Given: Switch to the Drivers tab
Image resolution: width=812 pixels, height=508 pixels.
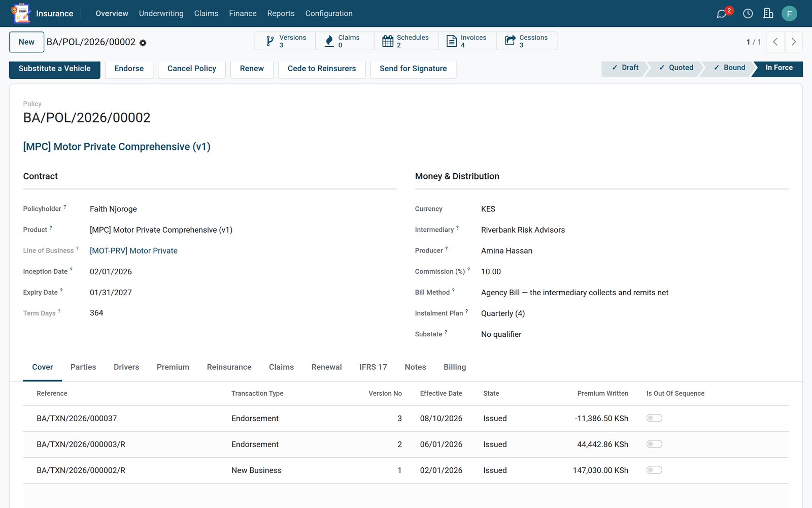Looking at the screenshot, I should coord(126,367).
